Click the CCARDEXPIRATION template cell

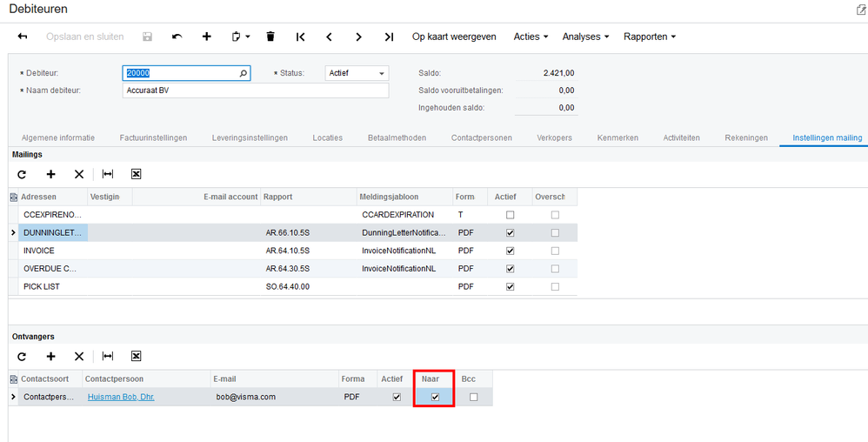point(405,214)
